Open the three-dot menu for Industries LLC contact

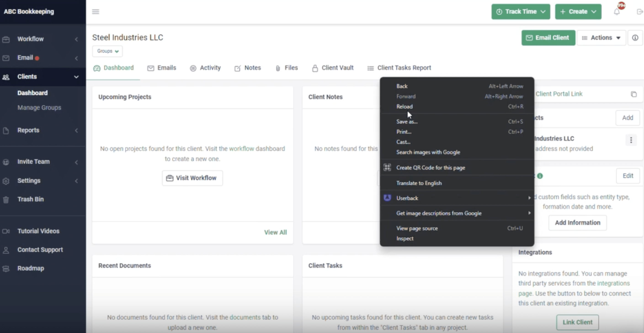(631, 140)
